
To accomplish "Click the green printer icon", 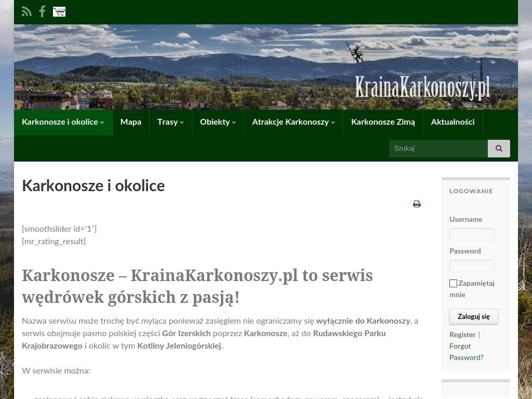I will [417, 204].
